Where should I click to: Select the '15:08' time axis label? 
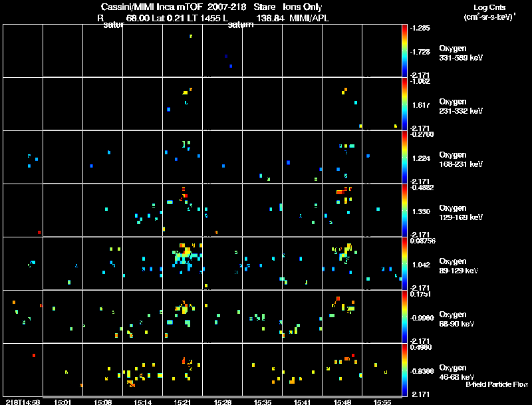tap(102, 402)
